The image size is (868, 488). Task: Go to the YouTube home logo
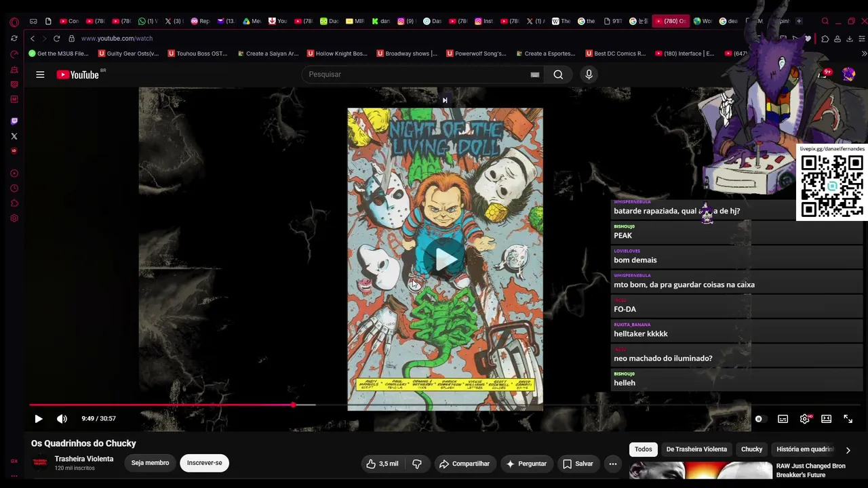coord(78,75)
